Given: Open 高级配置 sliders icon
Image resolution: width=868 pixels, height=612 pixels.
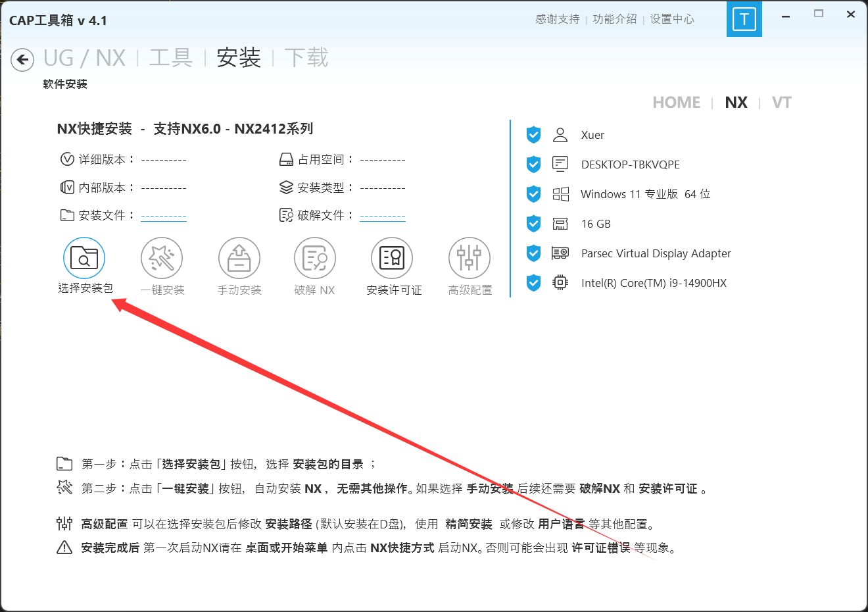Looking at the screenshot, I should pyautogui.click(x=470, y=258).
